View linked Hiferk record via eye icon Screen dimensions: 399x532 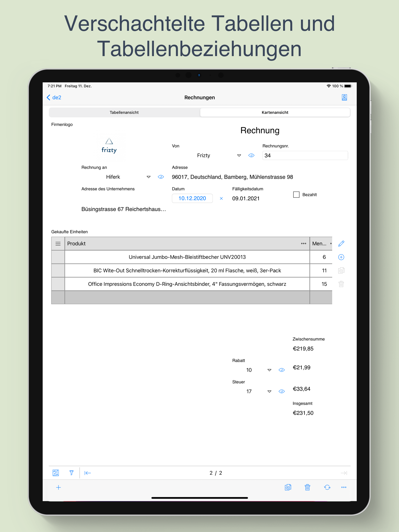click(161, 177)
